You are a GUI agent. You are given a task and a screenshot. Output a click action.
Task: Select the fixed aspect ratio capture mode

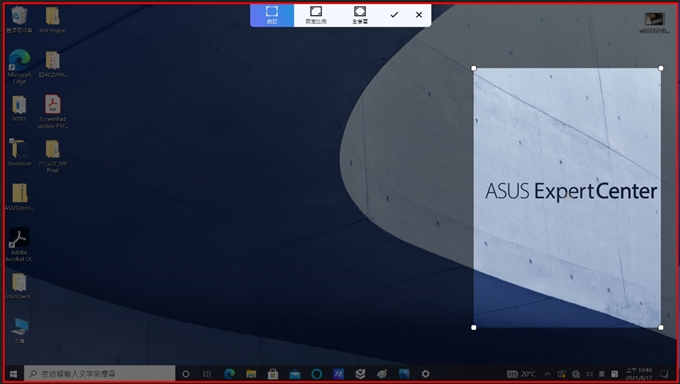[316, 15]
